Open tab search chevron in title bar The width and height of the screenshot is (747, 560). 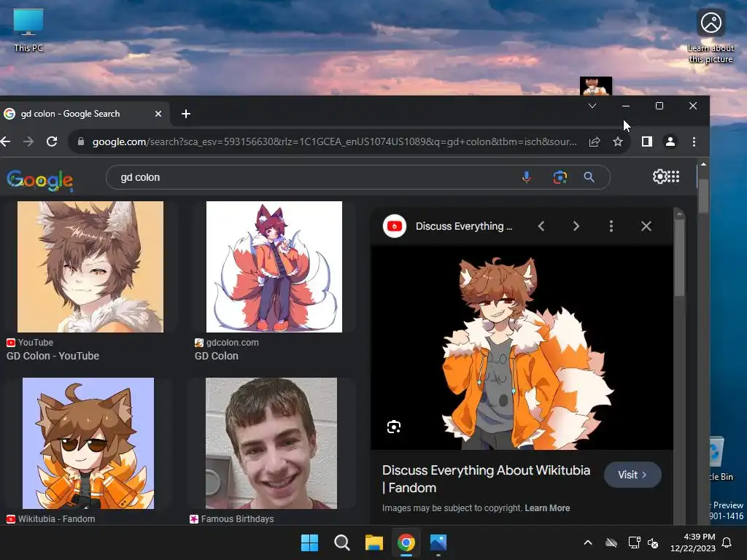point(592,106)
